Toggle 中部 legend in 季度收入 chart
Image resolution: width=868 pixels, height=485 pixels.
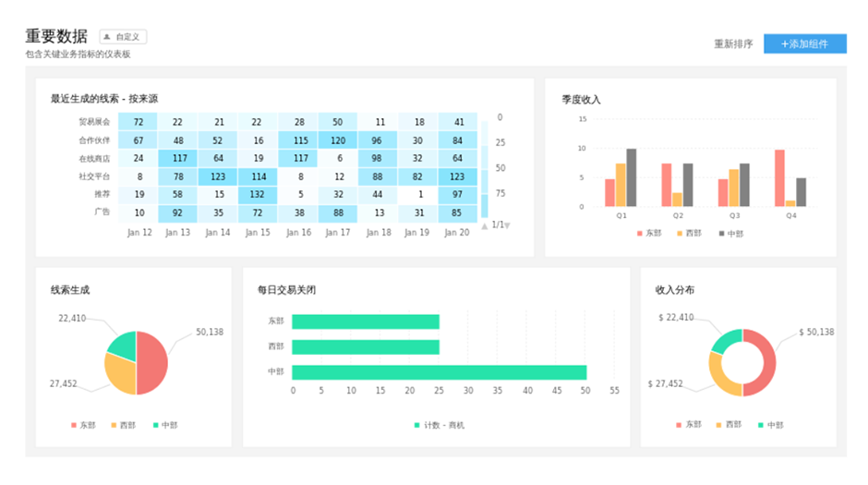click(x=730, y=234)
